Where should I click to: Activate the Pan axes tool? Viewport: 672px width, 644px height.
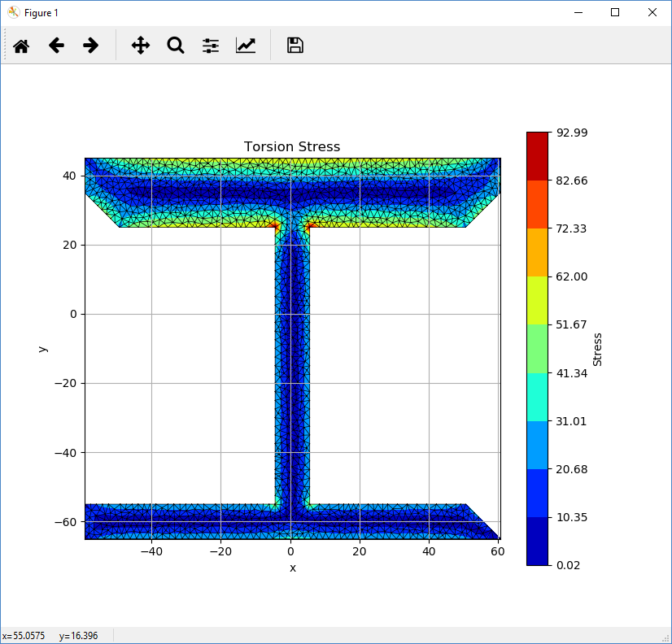click(x=141, y=46)
